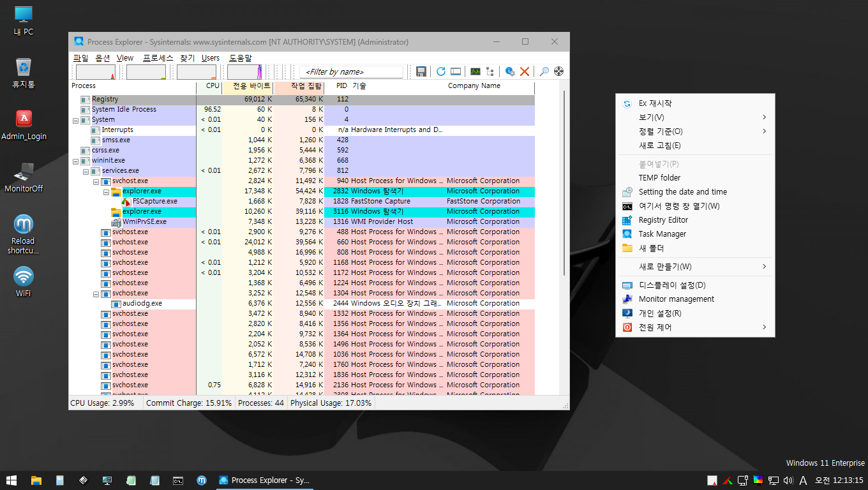The image size is (868, 490).
Task: Collapse the explorer.exe node with PID 2832
Action: click(x=106, y=191)
